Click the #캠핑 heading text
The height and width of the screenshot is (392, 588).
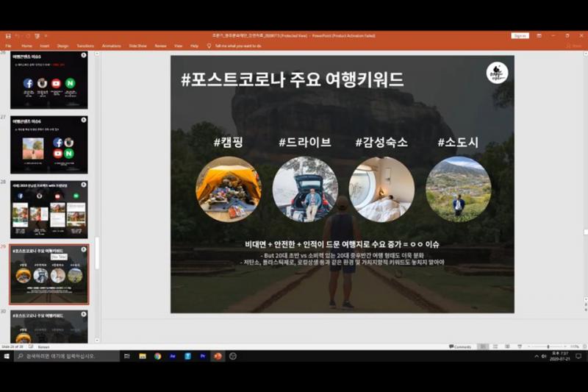click(x=229, y=142)
